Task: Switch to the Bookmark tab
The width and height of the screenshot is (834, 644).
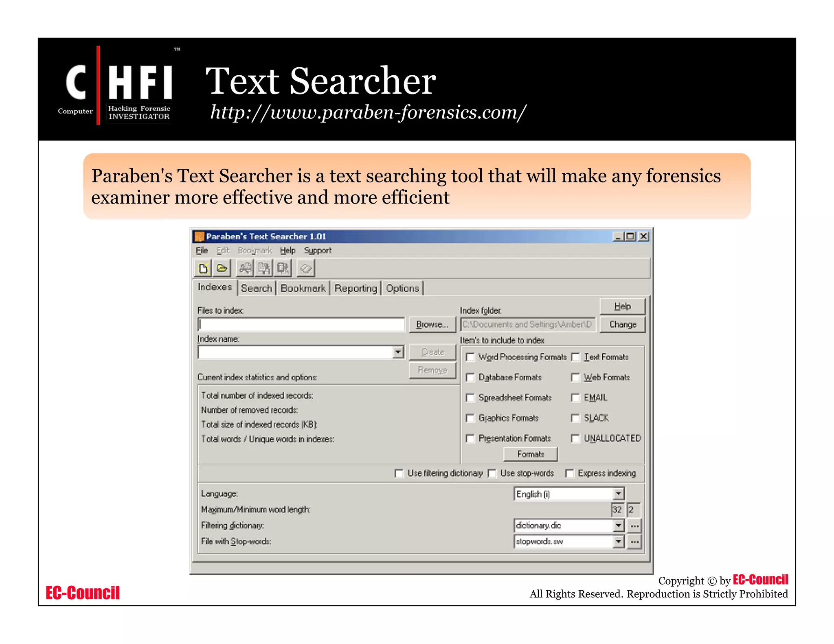Action: click(303, 288)
